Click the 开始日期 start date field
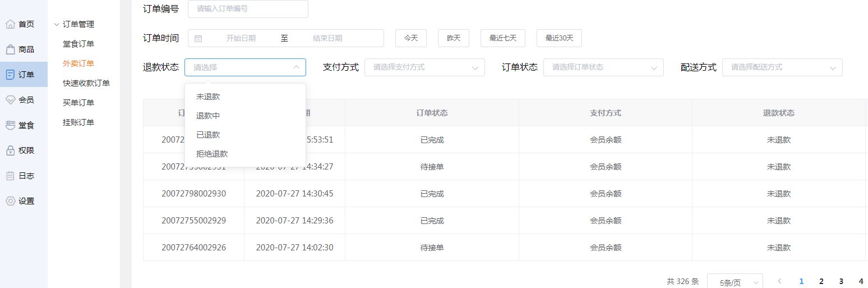The image size is (868, 288). [x=241, y=38]
